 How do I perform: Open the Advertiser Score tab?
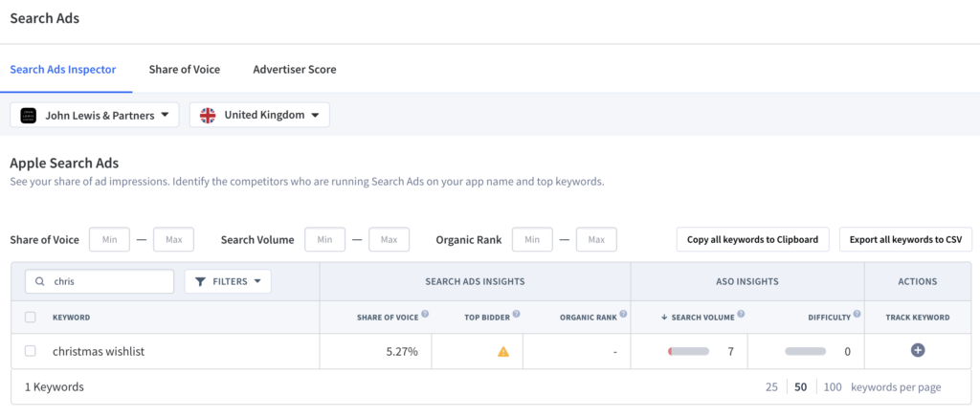tap(295, 70)
